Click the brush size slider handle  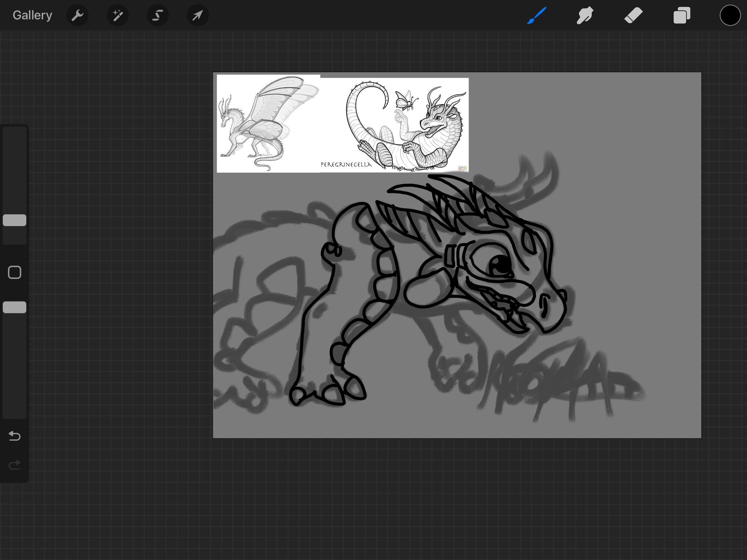click(x=15, y=220)
